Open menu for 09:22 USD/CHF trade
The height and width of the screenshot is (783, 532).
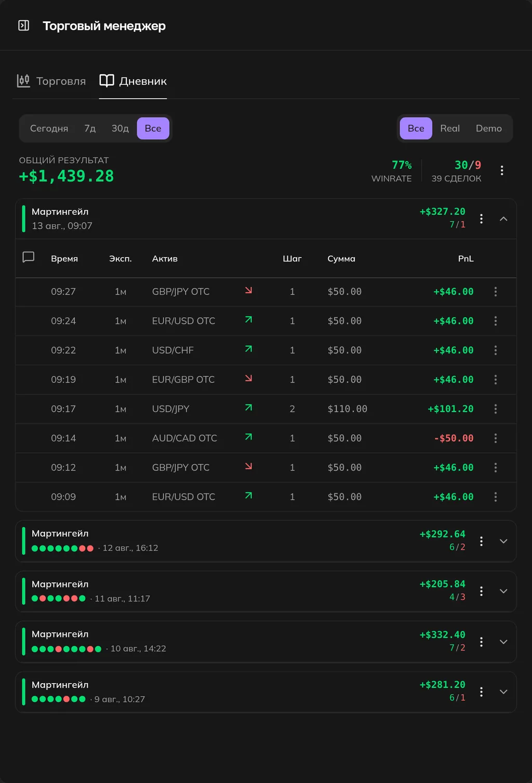click(496, 350)
